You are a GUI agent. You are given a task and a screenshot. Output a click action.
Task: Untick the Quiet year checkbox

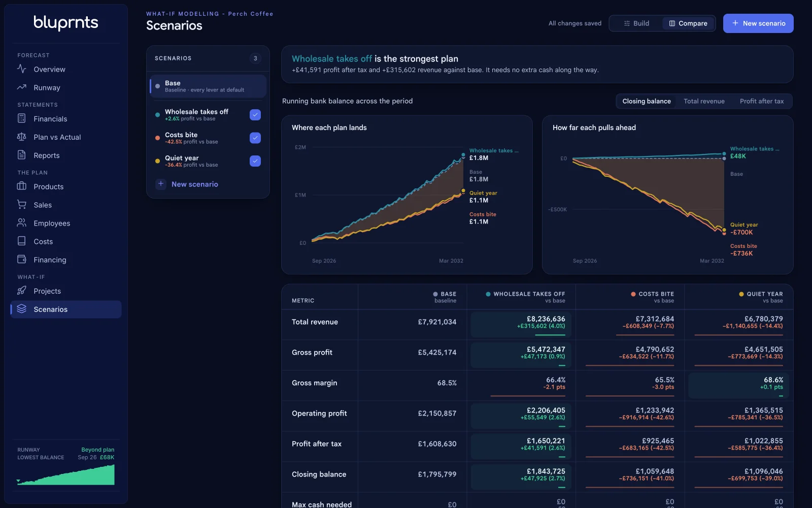tap(255, 161)
